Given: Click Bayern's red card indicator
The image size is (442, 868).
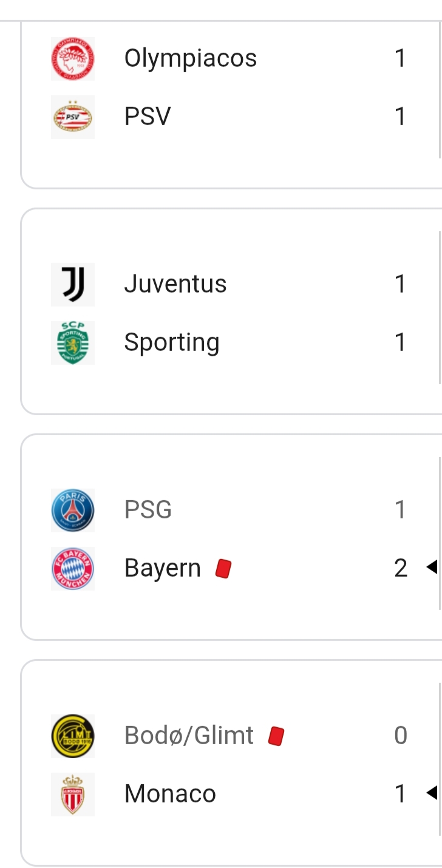Looking at the screenshot, I should click(223, 569).
